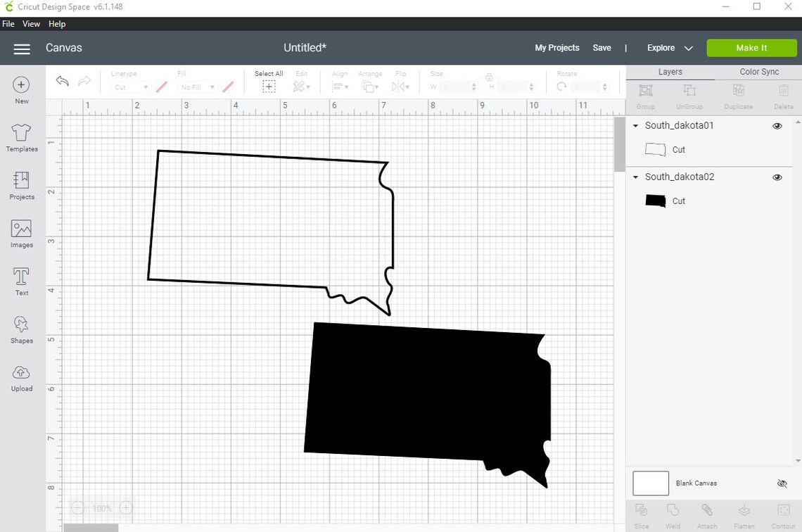Hide the South_dakota02 layer
Image resolution: width=802 pixels, height=532 pixels.
coord(777,177)
